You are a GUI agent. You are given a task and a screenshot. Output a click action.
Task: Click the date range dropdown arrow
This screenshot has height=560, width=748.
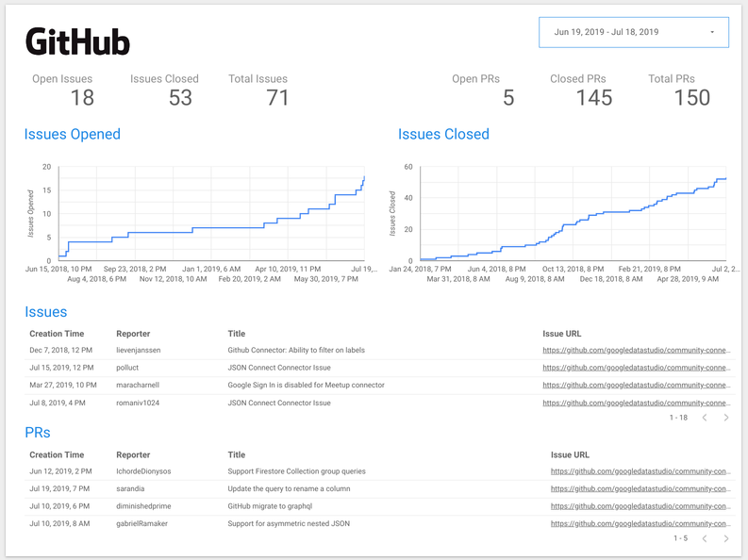click(x=712, y=32)
